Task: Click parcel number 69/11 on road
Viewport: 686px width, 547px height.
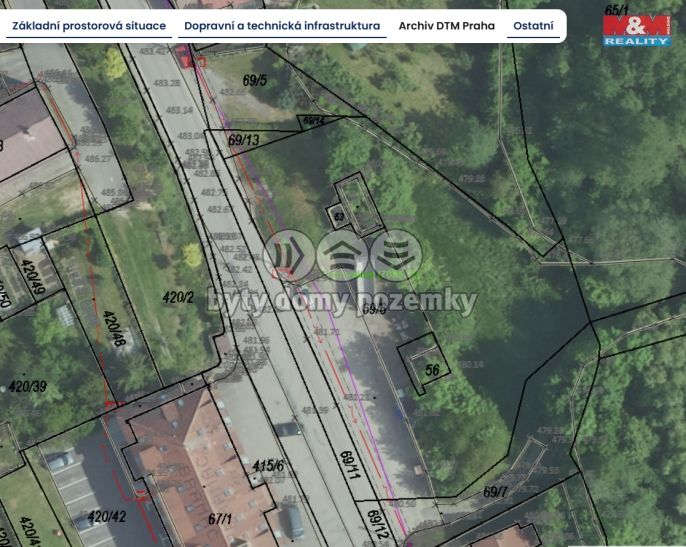Action: [x=350, y=465]
